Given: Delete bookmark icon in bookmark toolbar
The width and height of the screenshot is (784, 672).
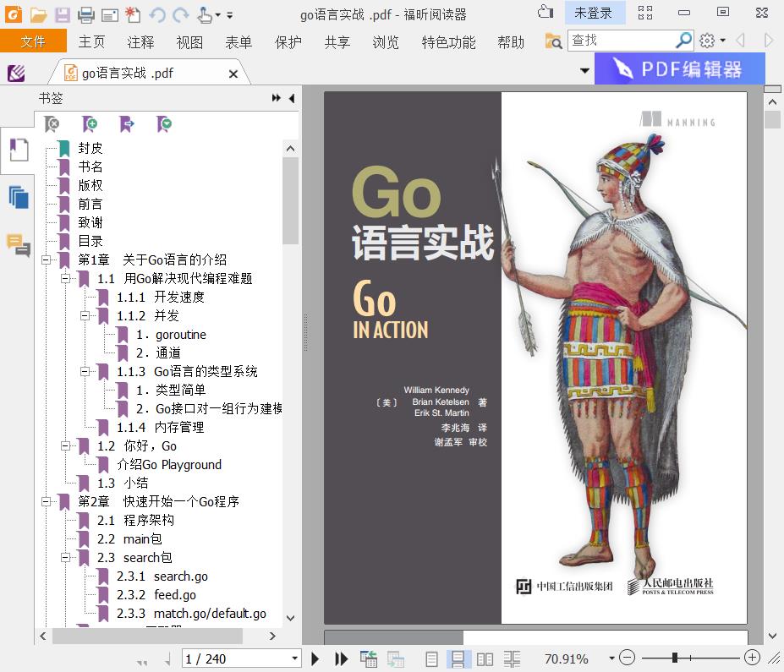Looking at the screenshot, I should (x=52, y=123).
